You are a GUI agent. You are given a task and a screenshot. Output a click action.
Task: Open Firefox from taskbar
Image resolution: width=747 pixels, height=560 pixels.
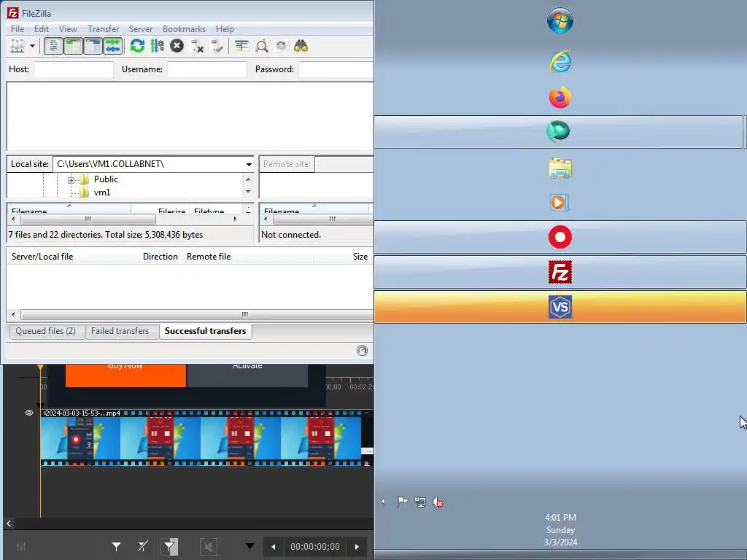point(560,98)
